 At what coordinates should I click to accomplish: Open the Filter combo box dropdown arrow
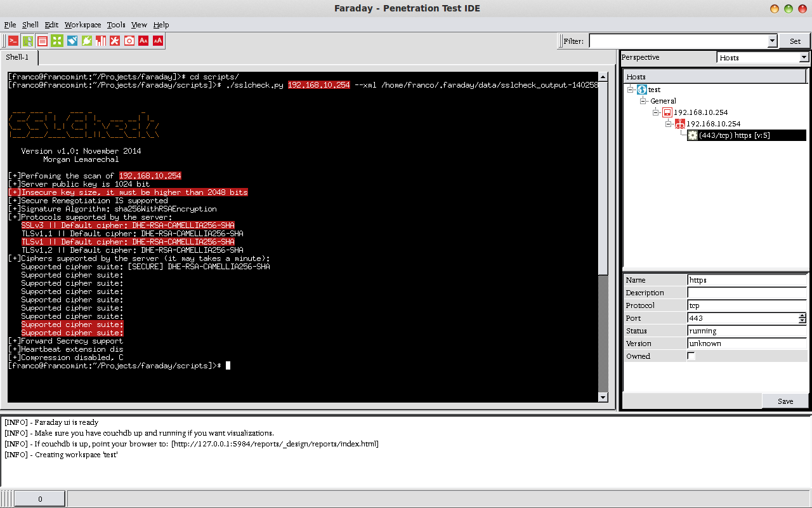pyautogui.click(x=772, y=41)
